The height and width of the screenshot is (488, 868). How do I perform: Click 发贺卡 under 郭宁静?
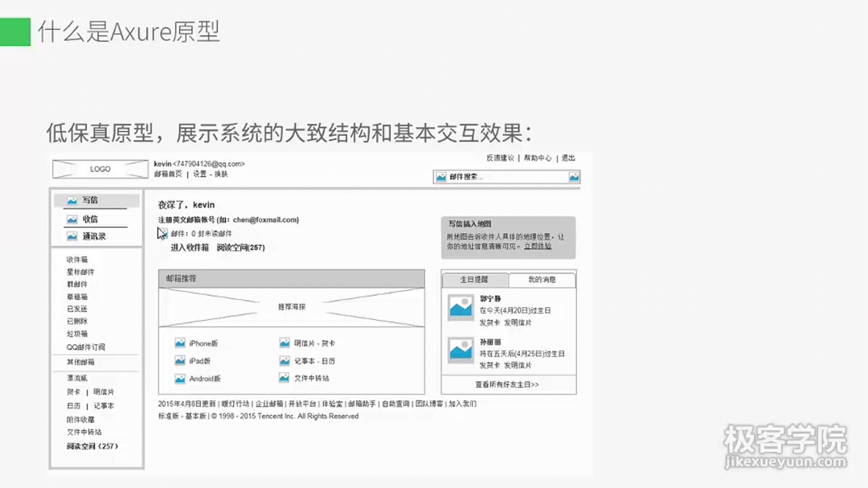489,322
